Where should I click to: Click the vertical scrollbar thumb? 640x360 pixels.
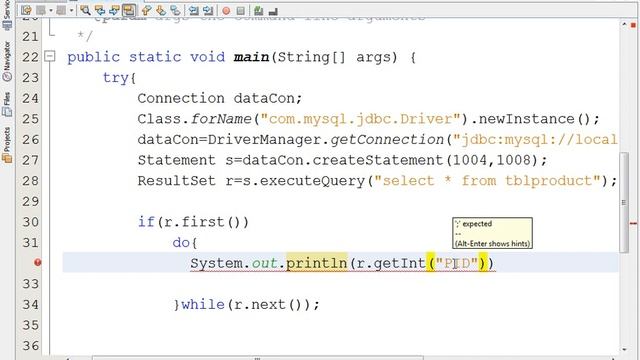coord(624,202)
